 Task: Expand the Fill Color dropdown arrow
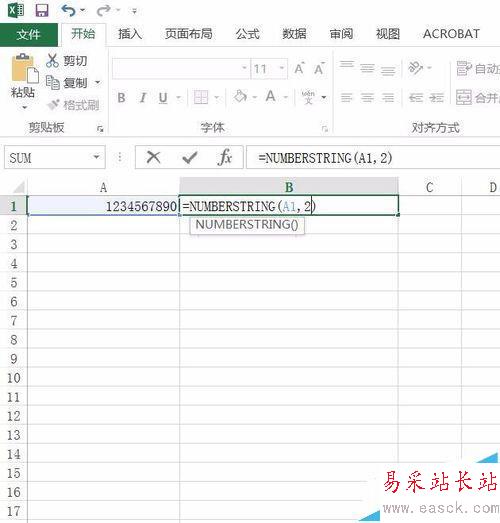pyautogui.click(x=255, y=97)
